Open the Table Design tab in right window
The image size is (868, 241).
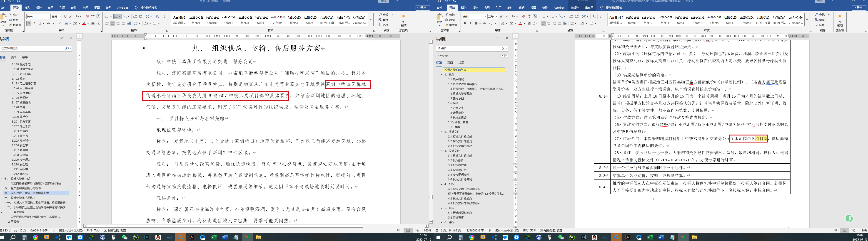point(575,8)
